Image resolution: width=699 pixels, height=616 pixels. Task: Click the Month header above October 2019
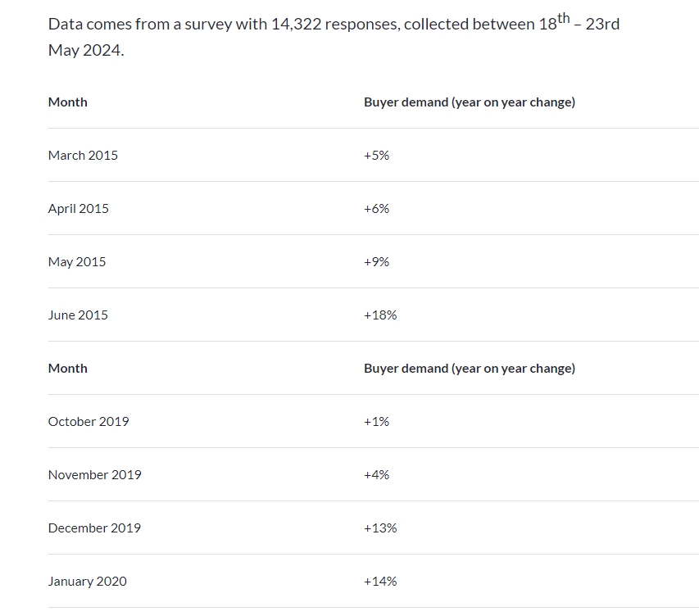(68, 369)
